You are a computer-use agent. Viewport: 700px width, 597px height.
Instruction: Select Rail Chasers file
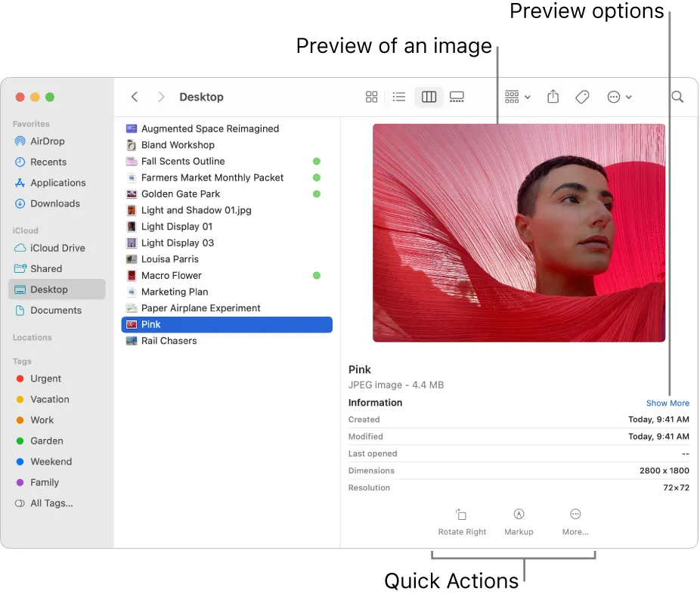[227, 341]
